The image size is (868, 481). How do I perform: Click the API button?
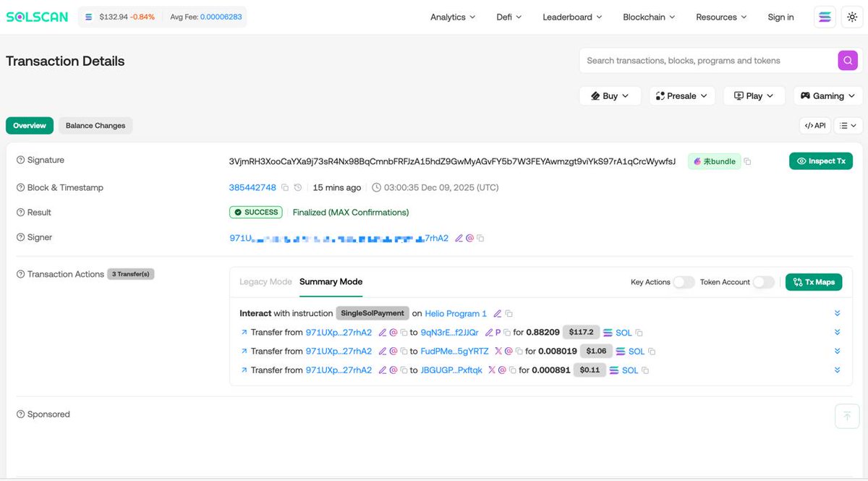[815, 126]
